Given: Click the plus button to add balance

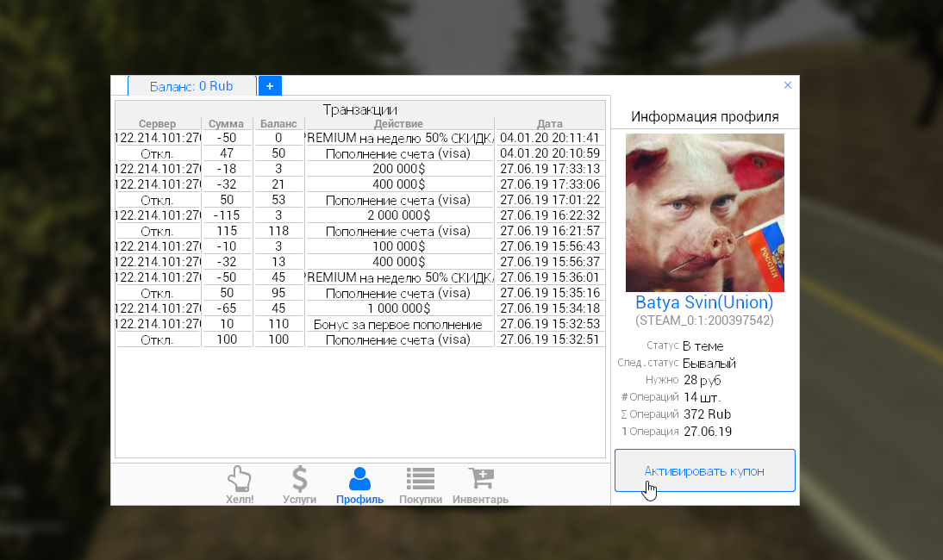Looking at the screenshot, I should (270, 86).
